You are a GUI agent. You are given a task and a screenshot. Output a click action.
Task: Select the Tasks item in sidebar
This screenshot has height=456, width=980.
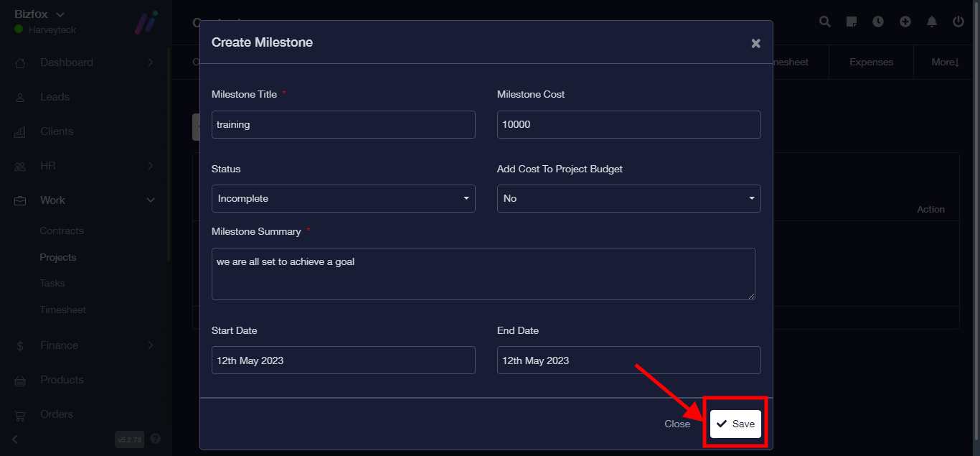pyautogui.click(x=52, y=284)
